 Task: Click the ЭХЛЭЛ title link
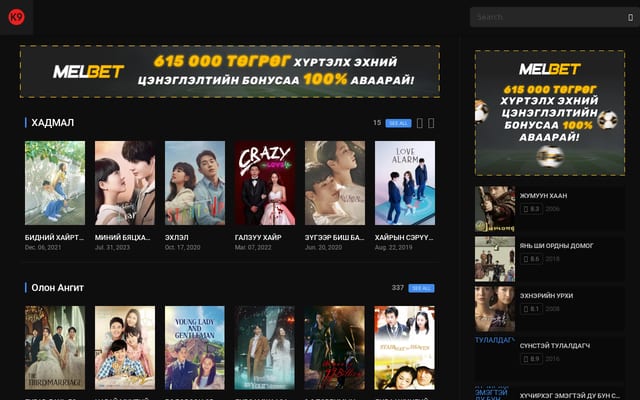[x=177, y=237]
